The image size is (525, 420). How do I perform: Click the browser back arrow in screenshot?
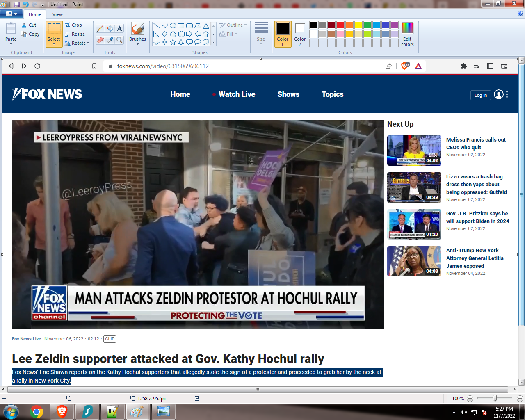[11, 66]
